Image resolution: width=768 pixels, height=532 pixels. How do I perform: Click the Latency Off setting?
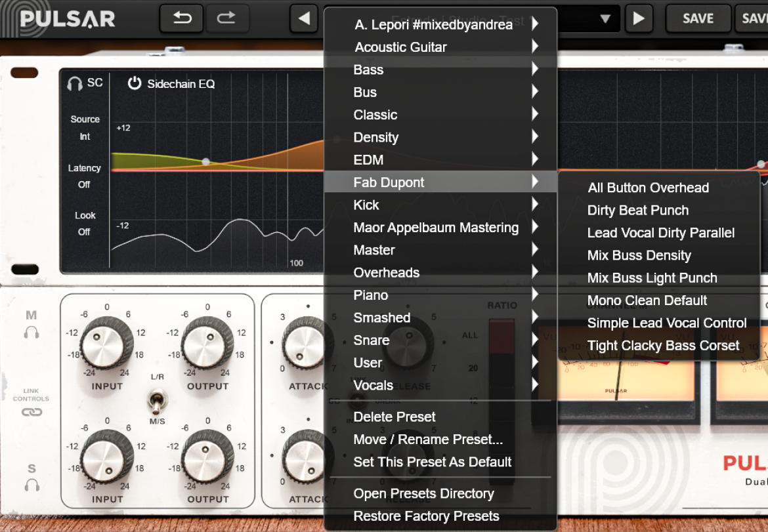pos(84,184)
